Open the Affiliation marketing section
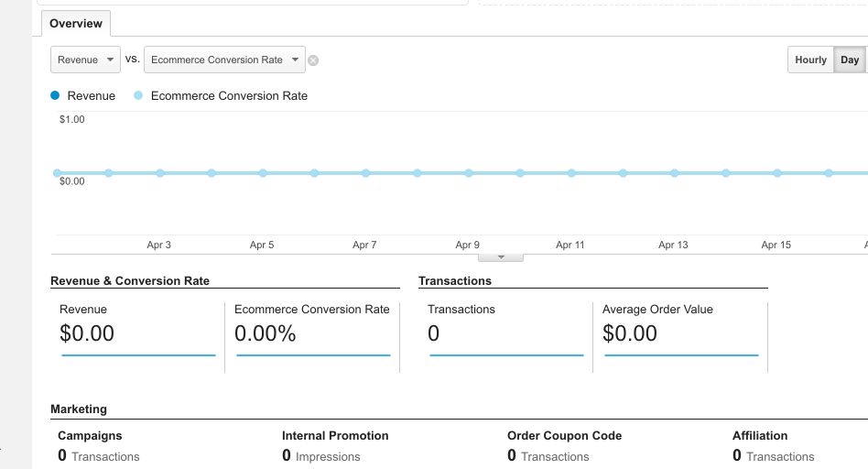The image size is (868, 469). [760, 436]
